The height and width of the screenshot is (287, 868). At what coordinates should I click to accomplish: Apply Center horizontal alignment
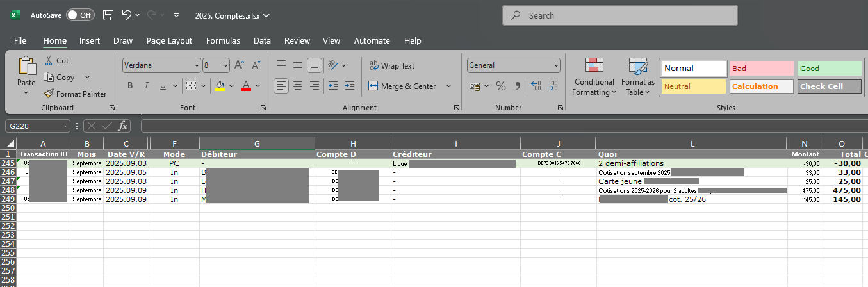coord(297,86)
